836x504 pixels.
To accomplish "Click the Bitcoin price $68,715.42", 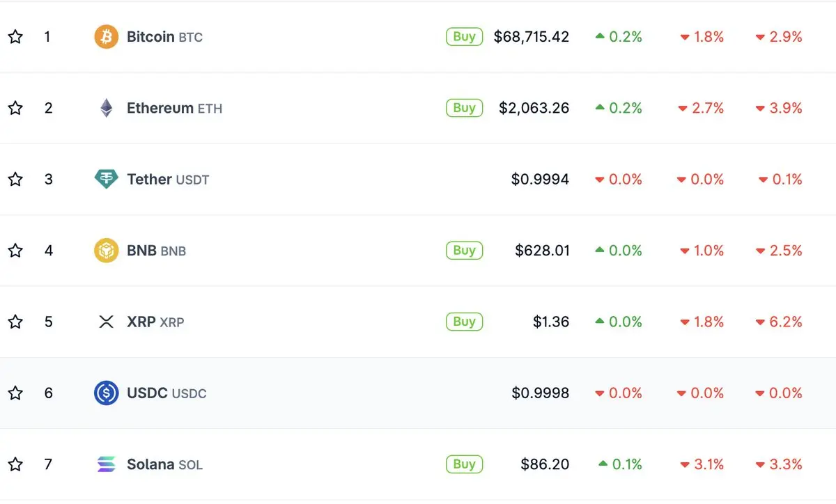I will (x=531, y=37).
